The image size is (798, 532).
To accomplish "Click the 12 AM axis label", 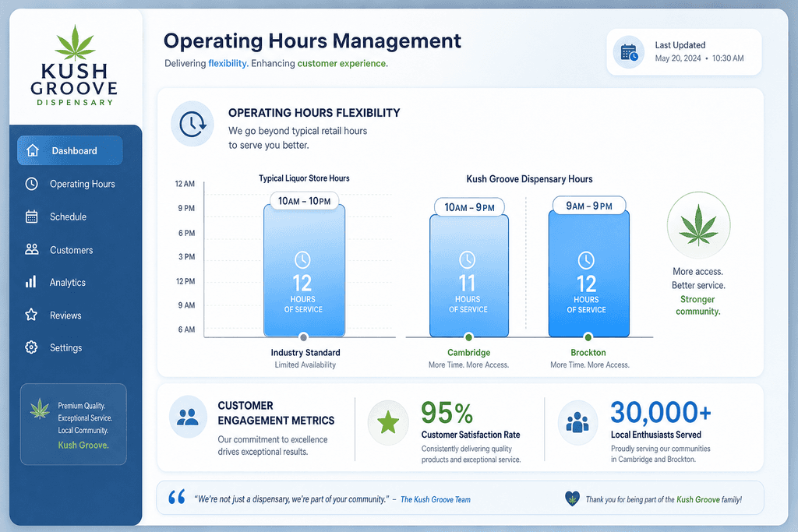I will pos(185,184).
